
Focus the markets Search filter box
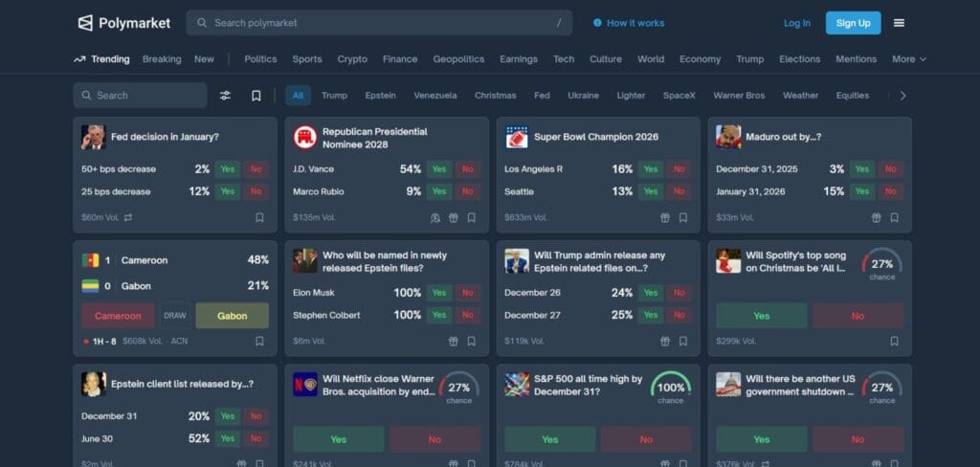[140, 96]
